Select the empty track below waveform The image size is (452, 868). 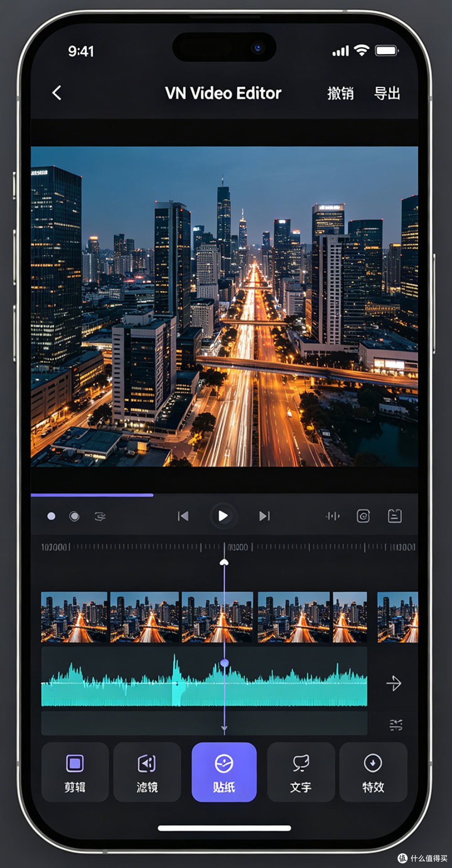204,723
